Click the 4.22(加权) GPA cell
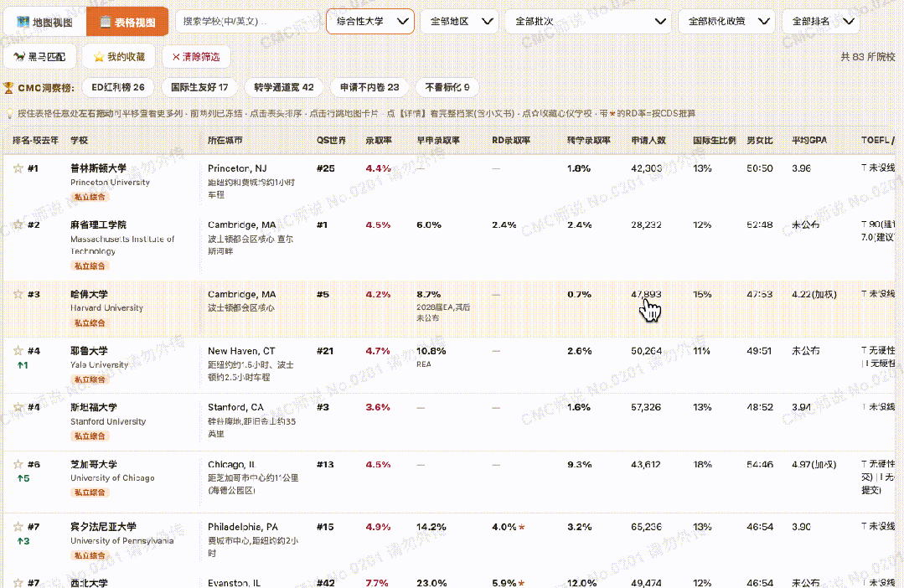Viewport: 904px width, 588px height. [x=814, y=294]
